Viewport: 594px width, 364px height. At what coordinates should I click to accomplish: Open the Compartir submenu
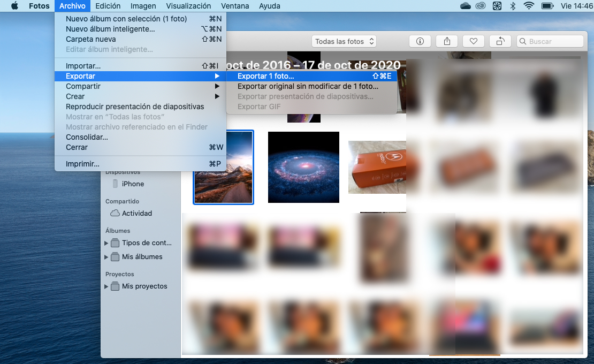pos(83,86)
